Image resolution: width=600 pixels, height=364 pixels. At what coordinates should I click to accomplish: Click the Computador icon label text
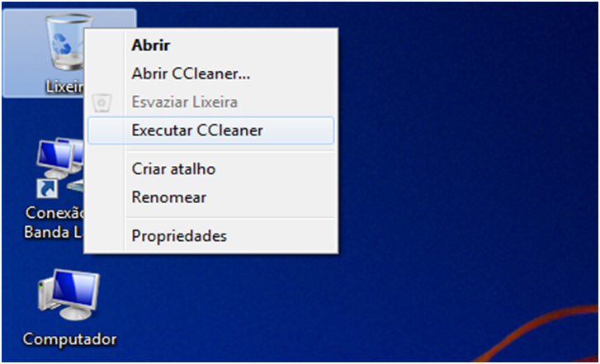tap(69, 339)
